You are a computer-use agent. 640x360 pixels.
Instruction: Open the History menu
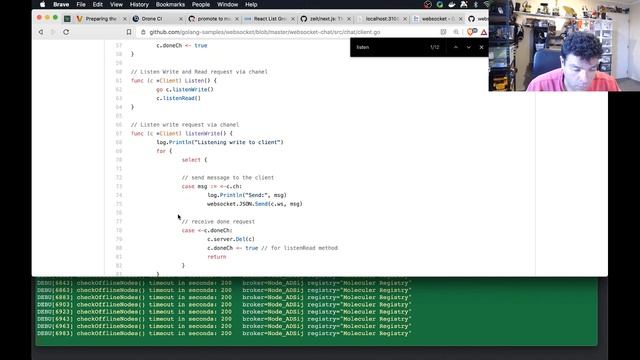139,4
